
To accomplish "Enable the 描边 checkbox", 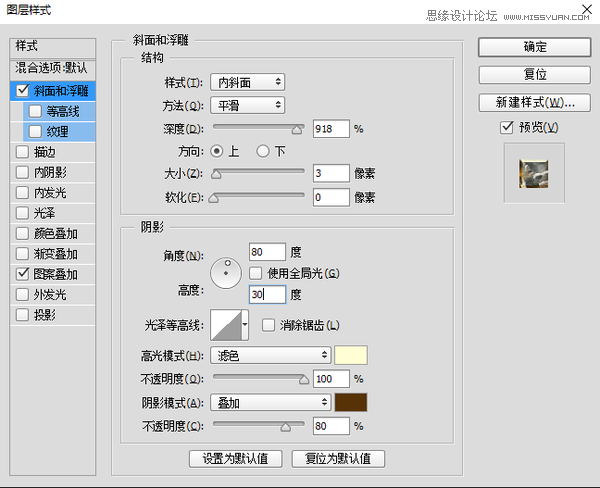I will tap(22, 152).
